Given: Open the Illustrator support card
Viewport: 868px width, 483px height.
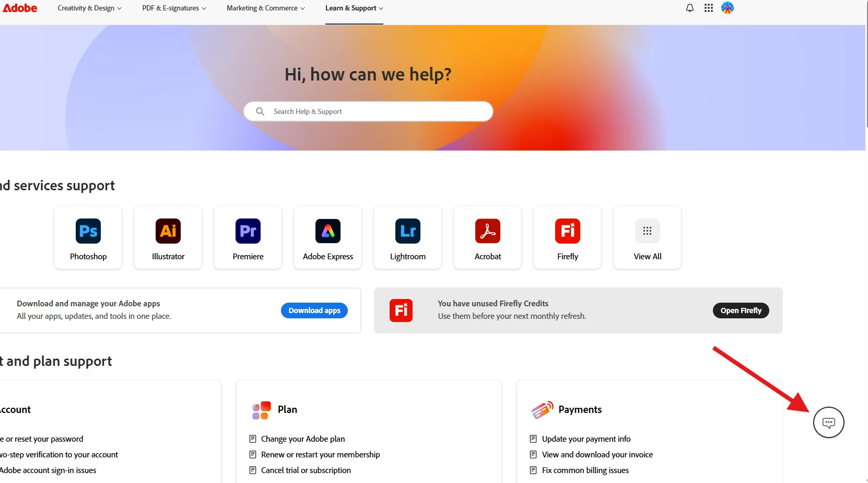Looking at the screenshot, I should 168,237.
